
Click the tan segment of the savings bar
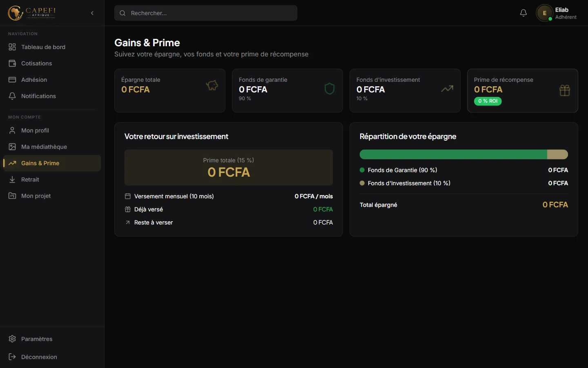coord(557,154)
